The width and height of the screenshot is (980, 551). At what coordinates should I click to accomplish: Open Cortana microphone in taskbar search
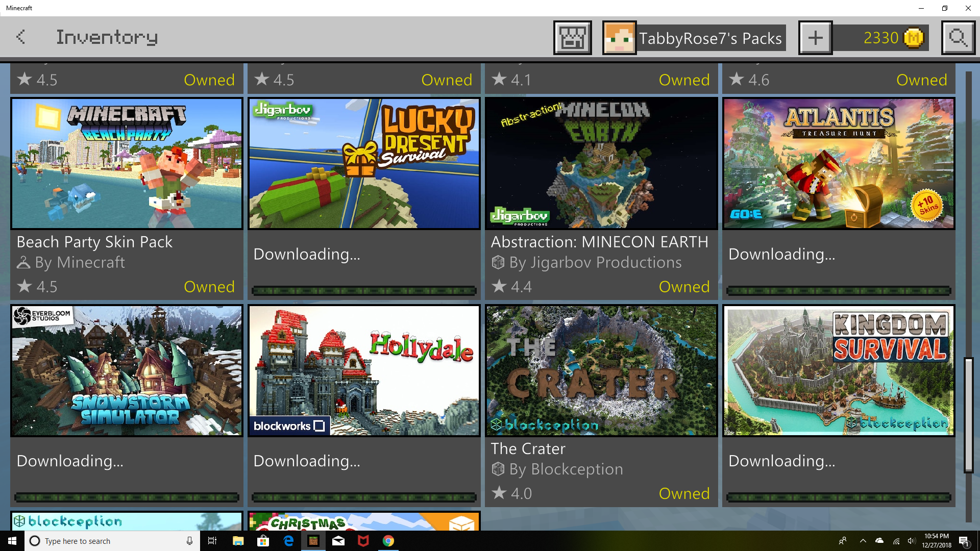point(189,541)
